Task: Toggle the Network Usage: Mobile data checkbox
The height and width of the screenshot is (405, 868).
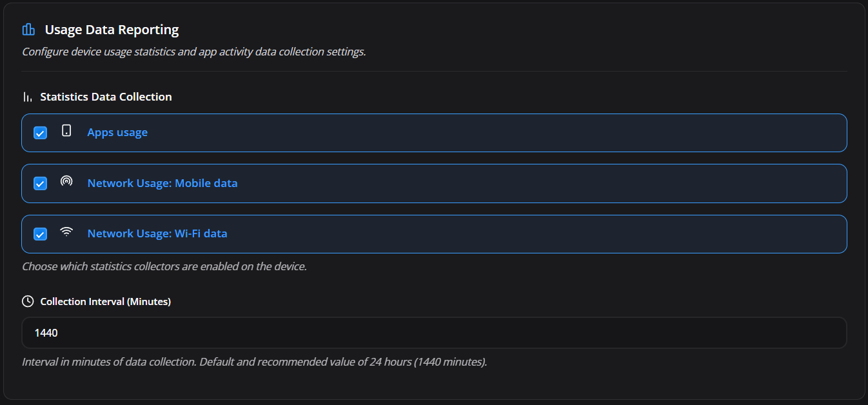Action: point(40,184)
